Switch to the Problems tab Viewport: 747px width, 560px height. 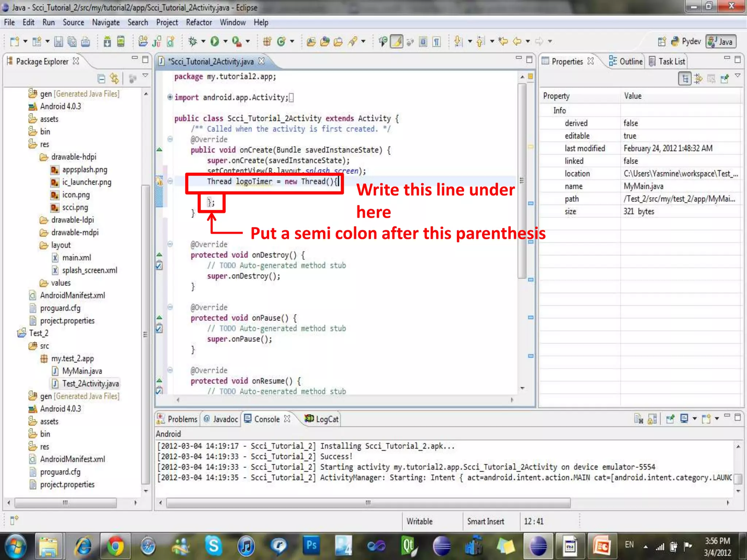[x=177, y=419]
